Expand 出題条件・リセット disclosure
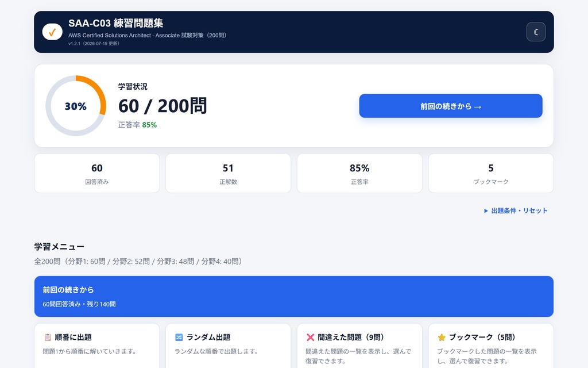The width and height of the screenshot is (588, 368). coord(516,210)
